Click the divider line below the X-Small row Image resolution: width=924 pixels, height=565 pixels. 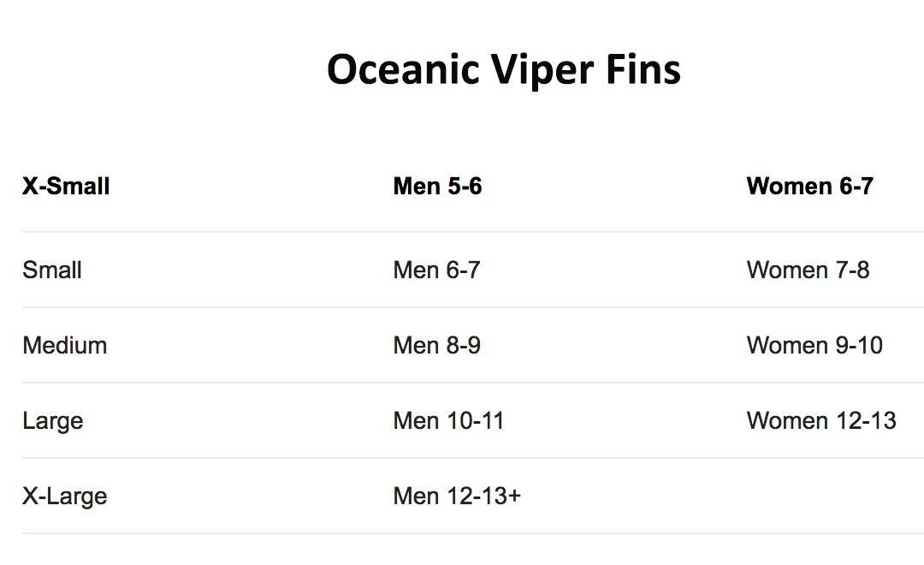pyautogui.click(x=462, y=232)
